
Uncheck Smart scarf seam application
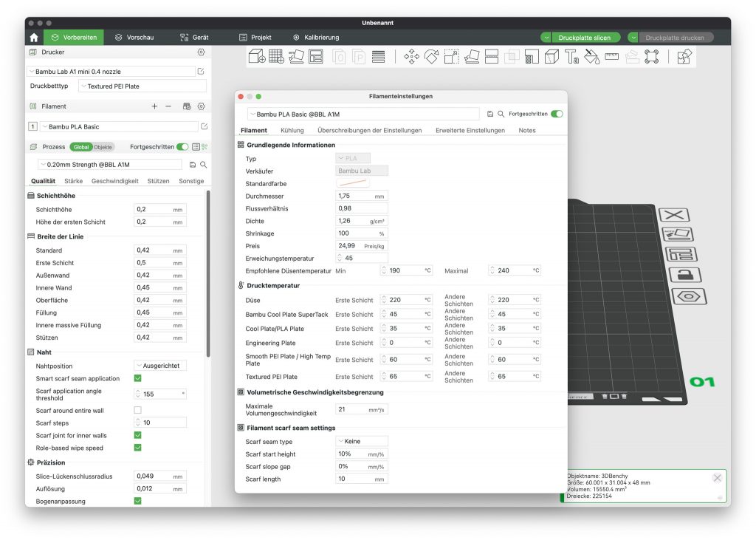tap(137, 378)
